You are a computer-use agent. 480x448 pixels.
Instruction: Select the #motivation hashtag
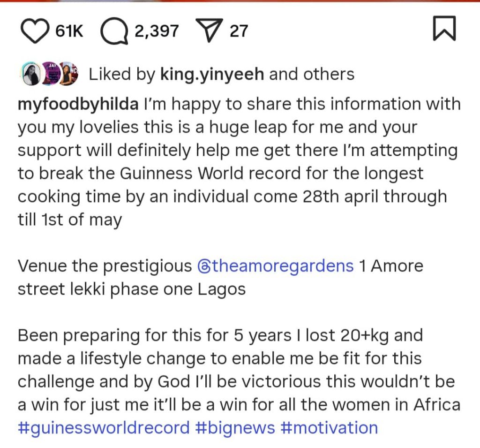click(x=330, y=428)
